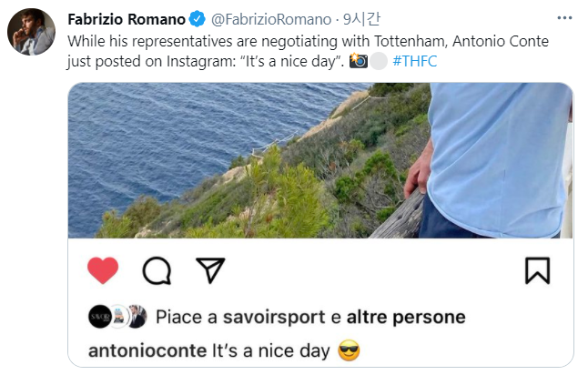This screenshot has width=588, height=375.
Task: Click the camera emoji in the tweet
Action: click(x=359, y=61)
